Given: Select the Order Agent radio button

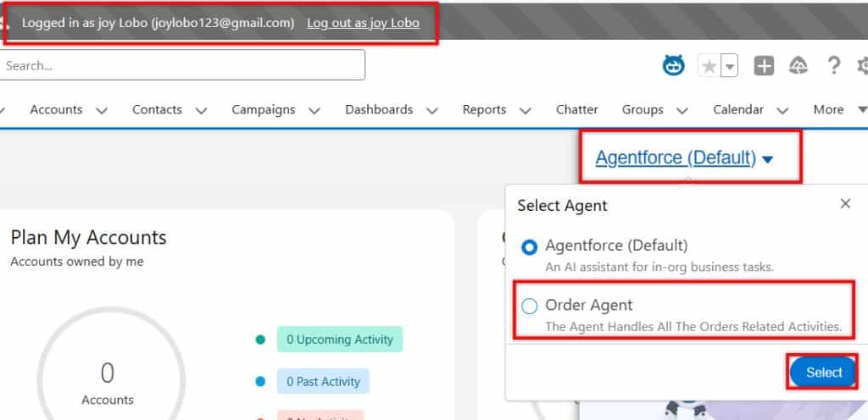Looking at the screenshot, I should 529,307.
